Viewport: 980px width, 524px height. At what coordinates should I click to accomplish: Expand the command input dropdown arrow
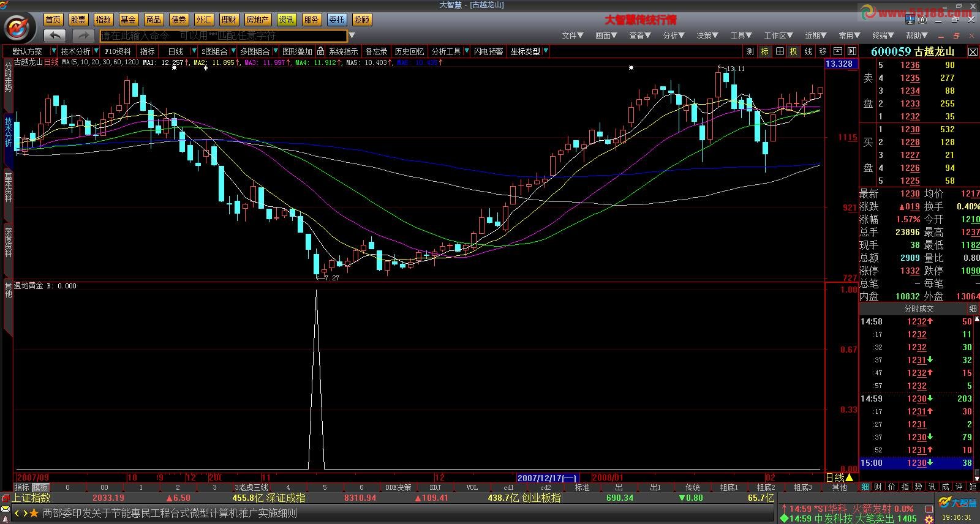pos(352,36)
